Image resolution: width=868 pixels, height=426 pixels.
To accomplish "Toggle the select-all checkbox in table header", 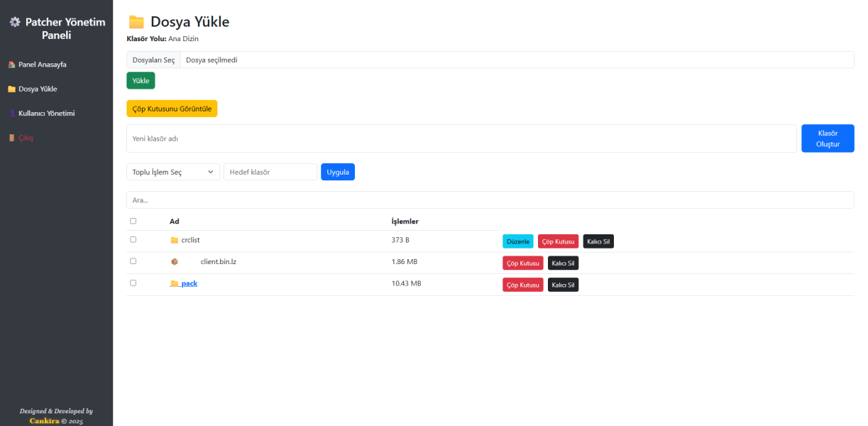I will [x=133, y=221].
